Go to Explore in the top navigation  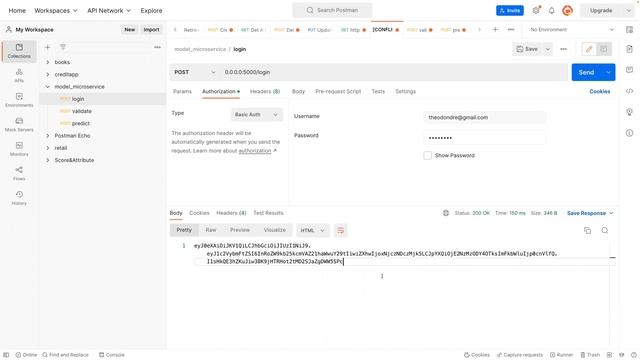pos(151,10)
